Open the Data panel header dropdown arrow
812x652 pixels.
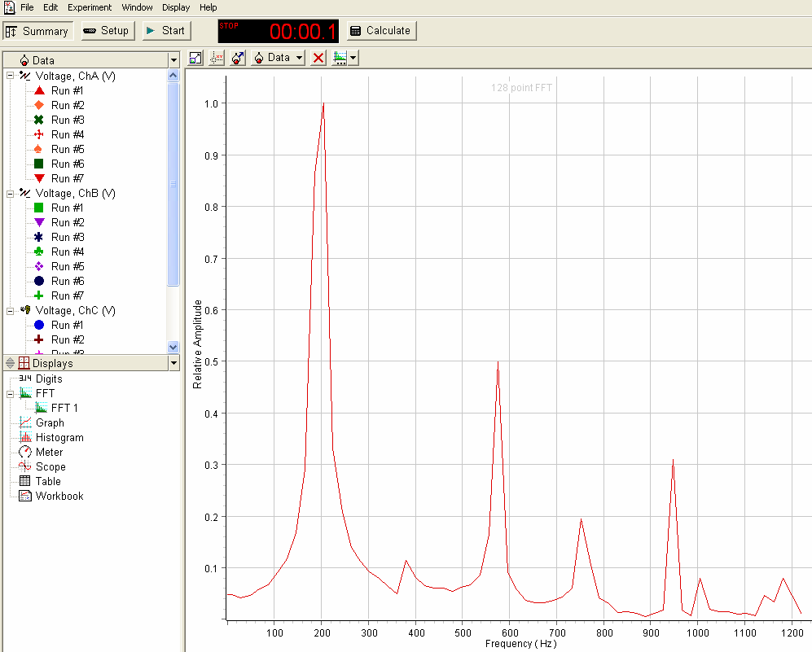point(173,60)
